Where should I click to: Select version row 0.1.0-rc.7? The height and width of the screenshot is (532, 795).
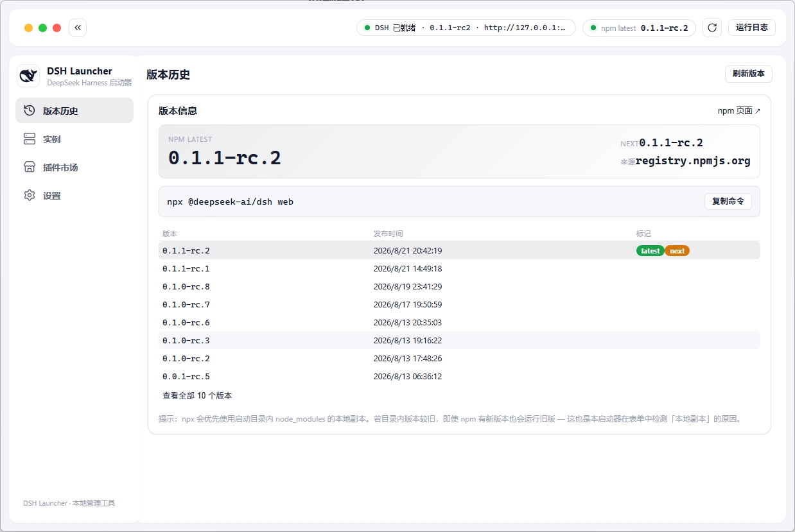pos(459,304)
